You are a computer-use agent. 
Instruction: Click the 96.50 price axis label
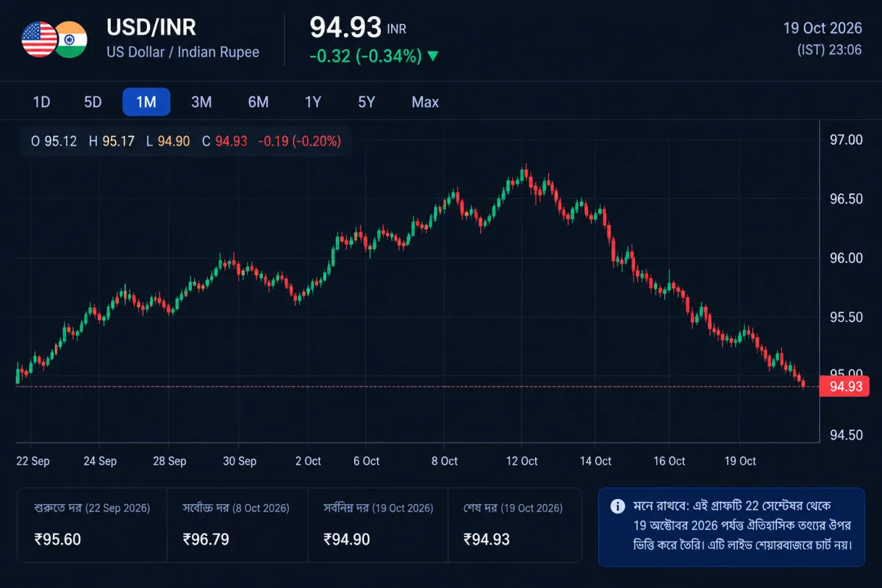[x=846, y=199]
